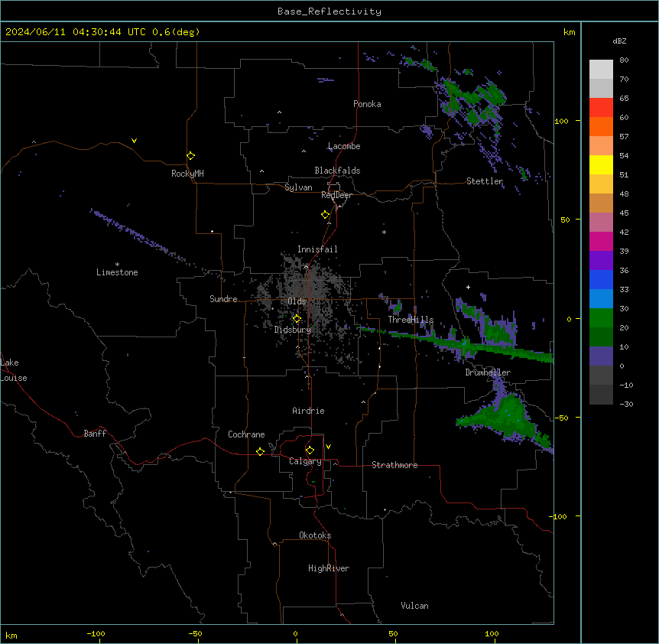Click the Sylvan label
The image size is (659, 644).
[298, 187]
